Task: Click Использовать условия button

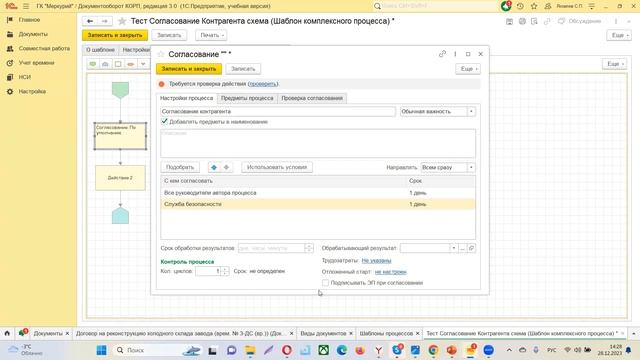Action: pyautogui.click(x=277, y=167)
